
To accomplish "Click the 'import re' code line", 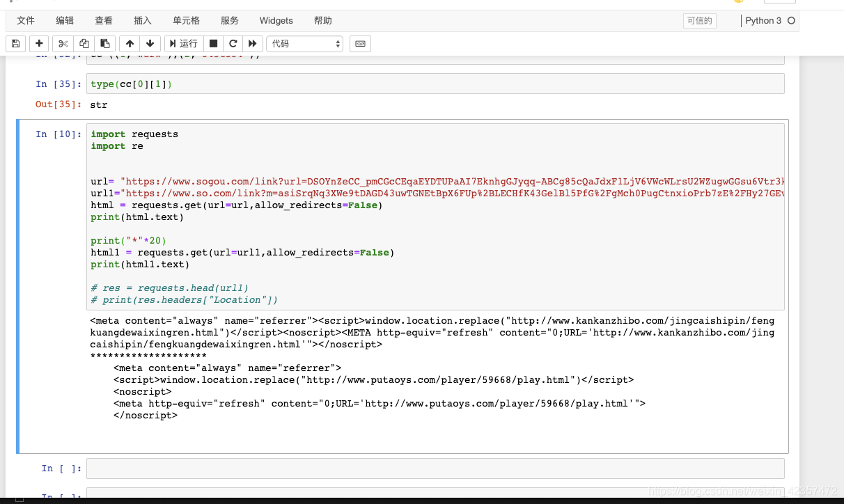I will click(117, 146).
